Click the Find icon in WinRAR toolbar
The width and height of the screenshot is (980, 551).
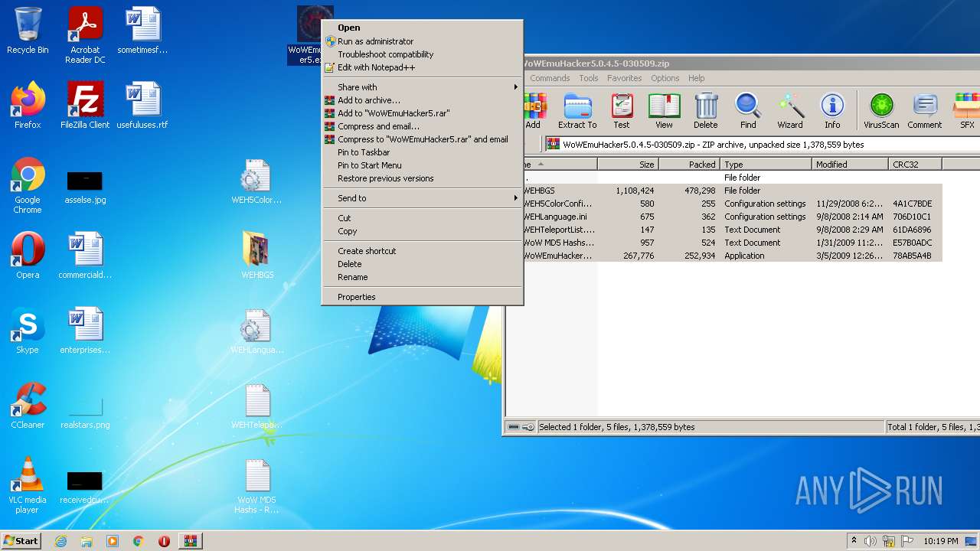[x=748, y=111]
